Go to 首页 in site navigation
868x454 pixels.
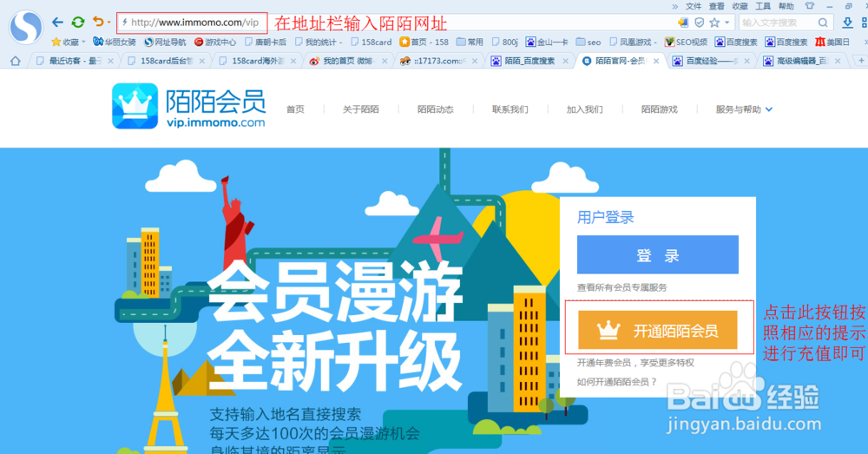[295, 109]
